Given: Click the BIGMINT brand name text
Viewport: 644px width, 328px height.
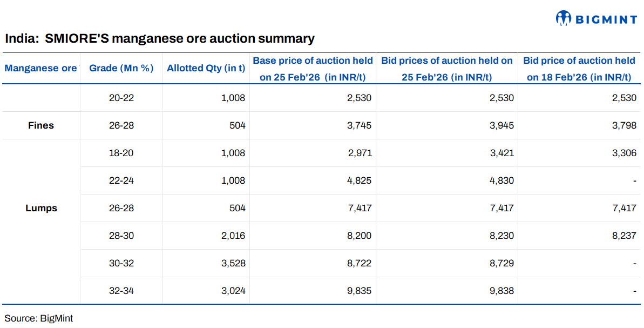Looking at the screenshot, I should (606, 20).
